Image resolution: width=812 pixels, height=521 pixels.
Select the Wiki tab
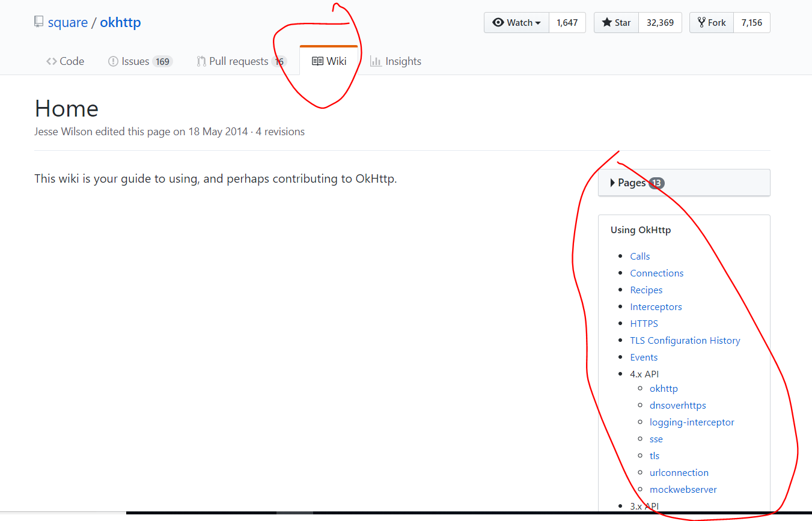point(329,61)
